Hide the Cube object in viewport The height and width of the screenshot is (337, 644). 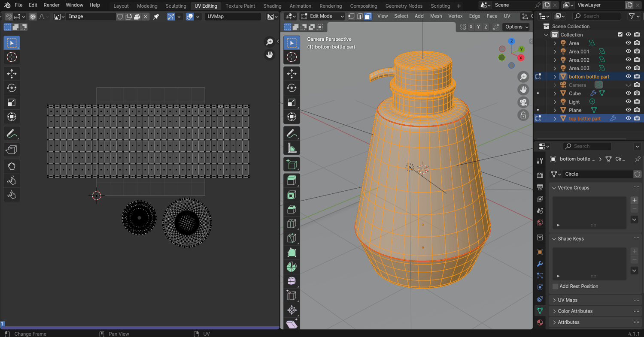coord(628,93)
